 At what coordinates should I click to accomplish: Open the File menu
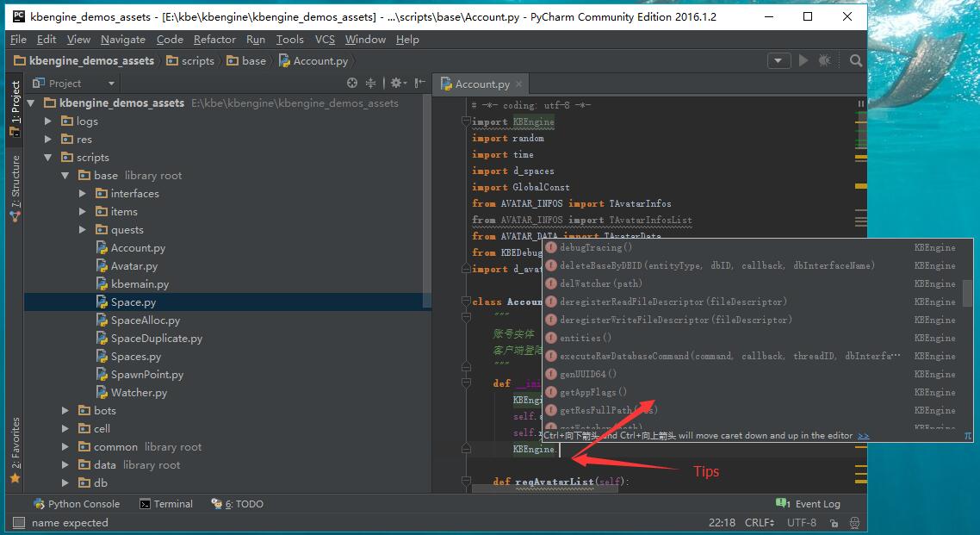pyautogui.click(x=18, y=40)
